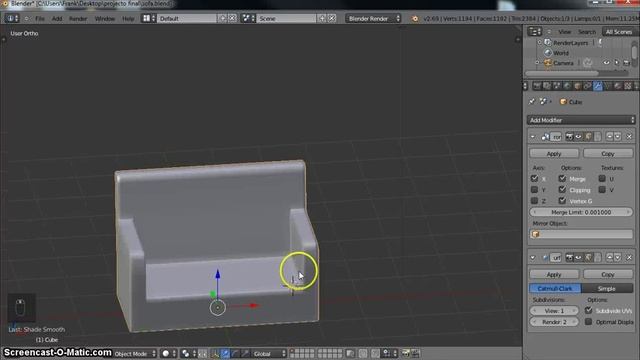Open the Render menu
The height and width of the screenshot is (360, 640).
(x=78, y=19)
